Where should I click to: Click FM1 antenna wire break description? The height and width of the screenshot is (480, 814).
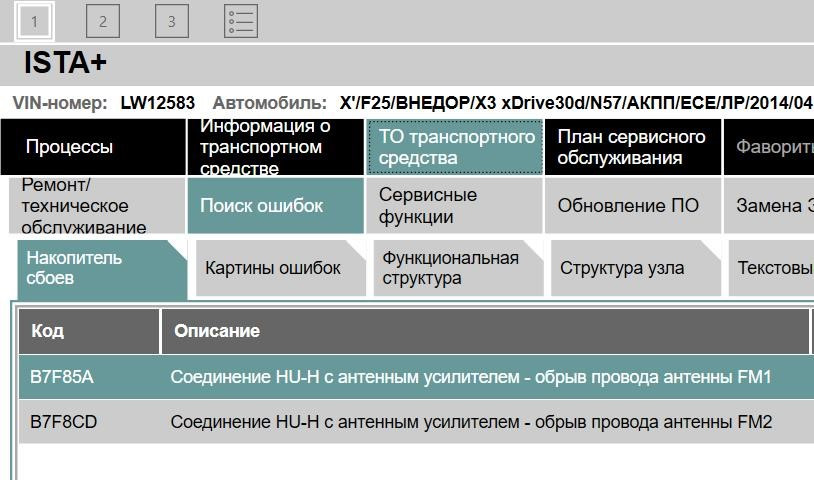coord(471,377)
